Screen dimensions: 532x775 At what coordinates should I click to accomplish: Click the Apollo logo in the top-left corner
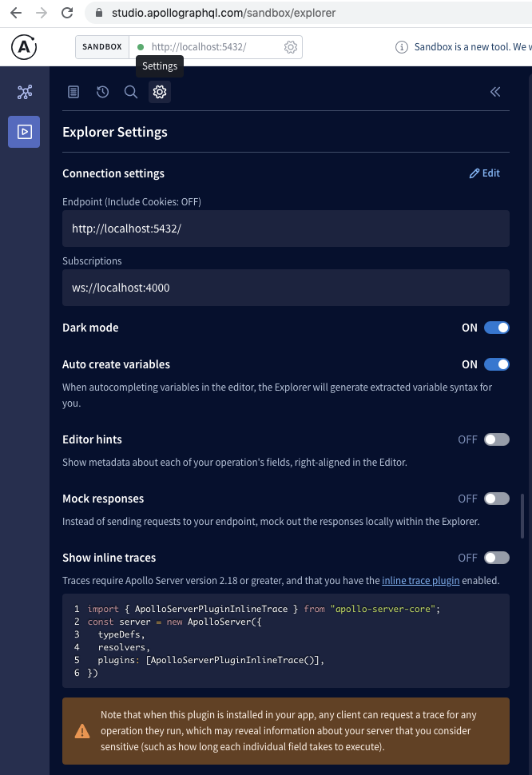[24, 46]
